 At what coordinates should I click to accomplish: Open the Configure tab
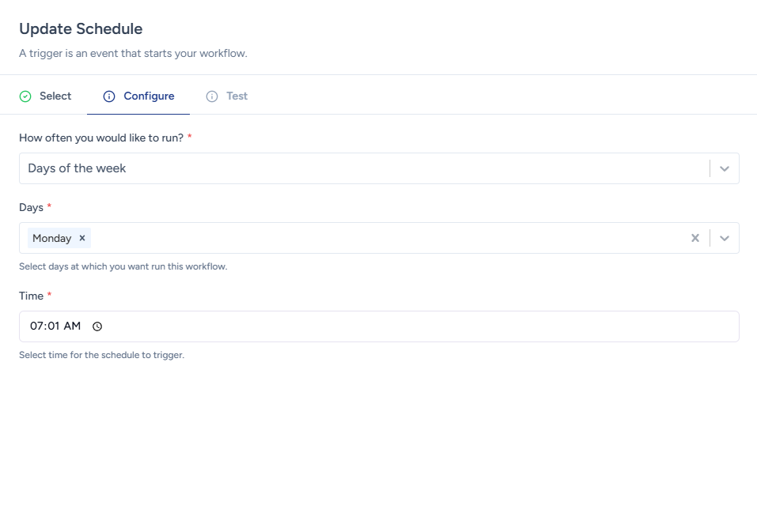[149, 96]
